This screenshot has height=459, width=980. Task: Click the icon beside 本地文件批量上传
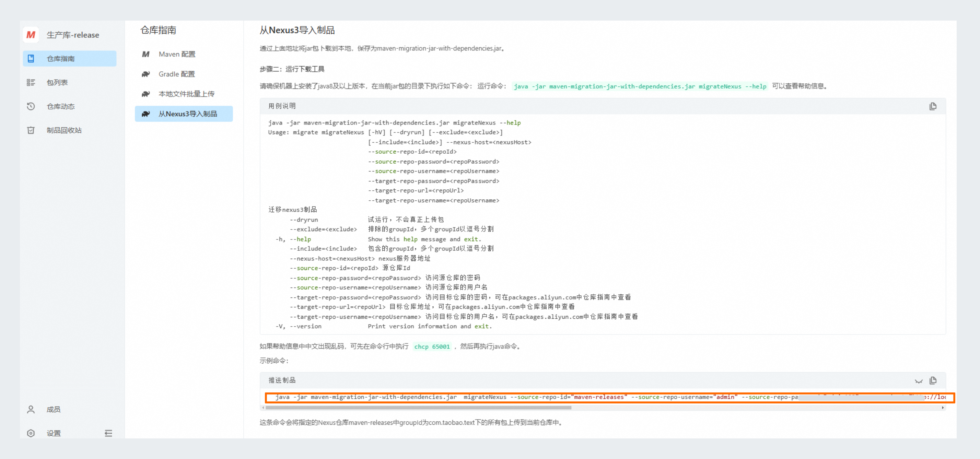click(146, 94)
